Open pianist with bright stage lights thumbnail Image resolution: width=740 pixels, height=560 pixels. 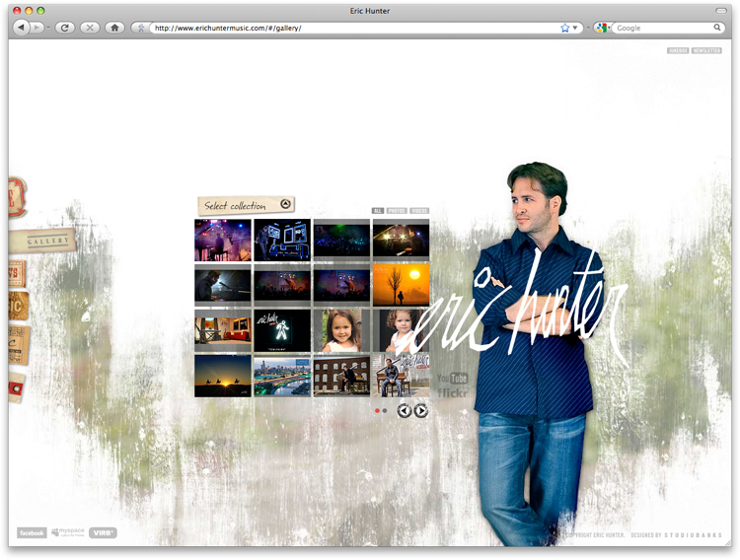402,241
